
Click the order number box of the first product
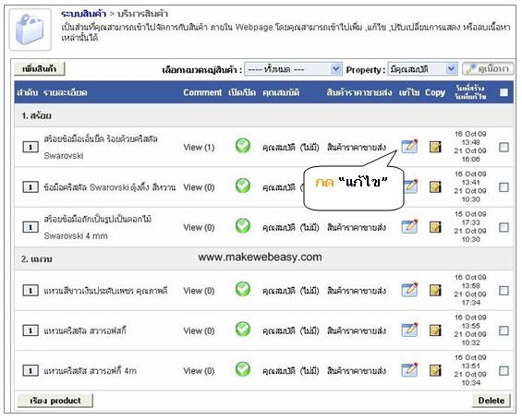pos(30,147)
